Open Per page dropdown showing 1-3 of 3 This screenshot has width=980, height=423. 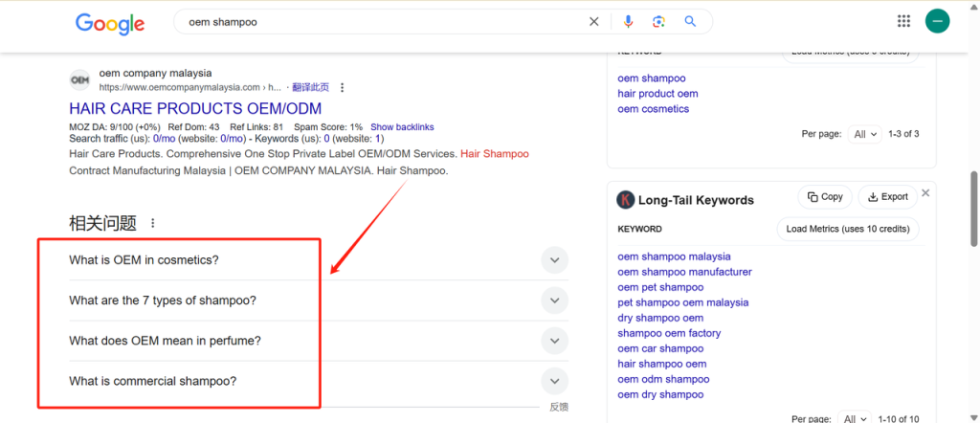point(865,134)
